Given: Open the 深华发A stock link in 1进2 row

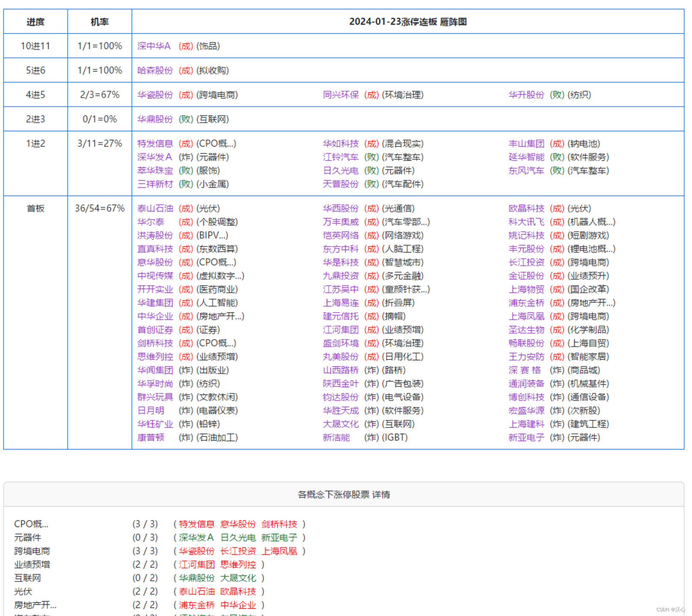Looking at the screenshot, I should click(155, 157).
